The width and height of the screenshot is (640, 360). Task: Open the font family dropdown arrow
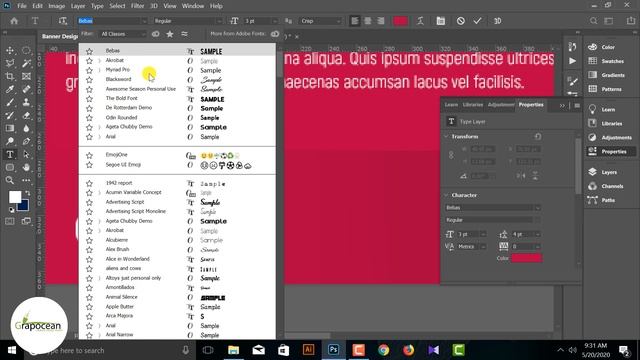(144, 21)
